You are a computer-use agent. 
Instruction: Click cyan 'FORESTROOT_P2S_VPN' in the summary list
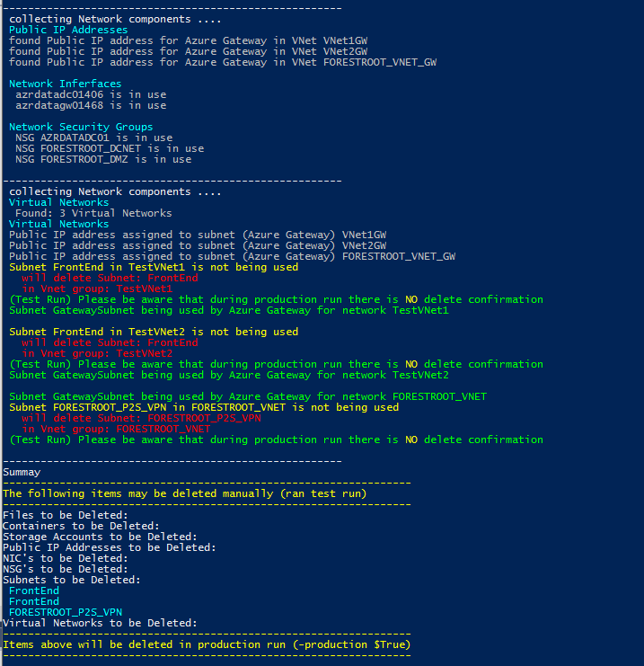tap(66, 612)
